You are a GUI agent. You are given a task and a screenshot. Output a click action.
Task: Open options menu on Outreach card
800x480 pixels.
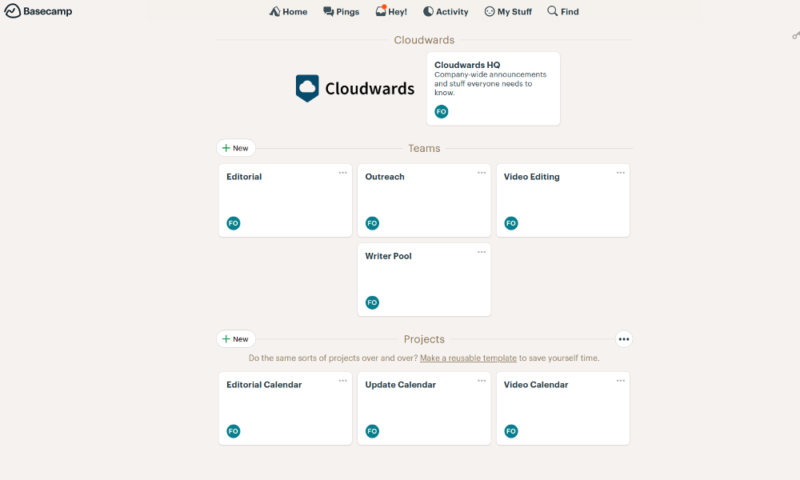[482, 173]
